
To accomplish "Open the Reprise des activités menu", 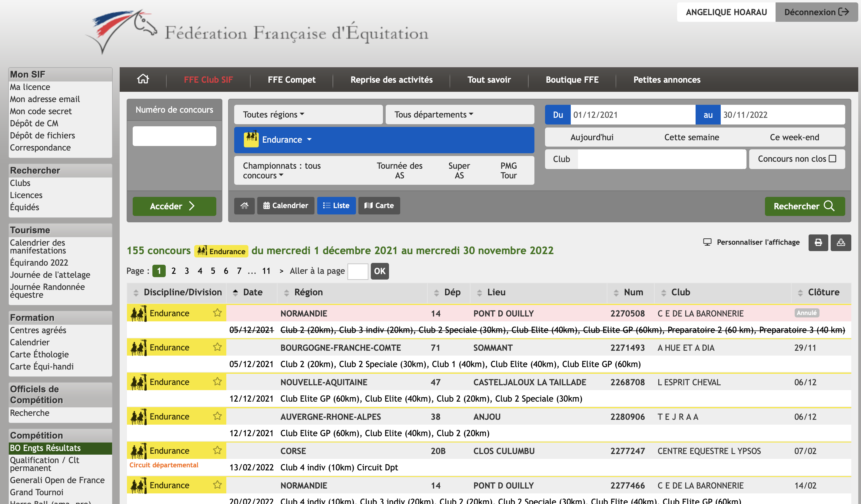I will tap(391, 80).
